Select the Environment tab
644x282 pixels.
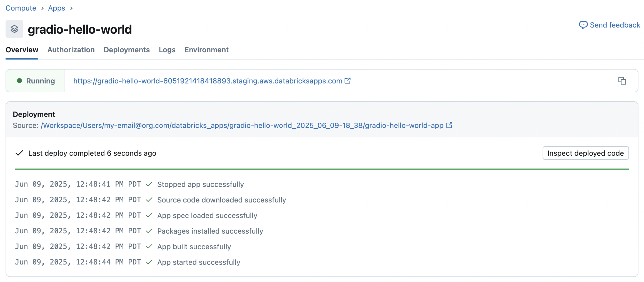(206, 50)
